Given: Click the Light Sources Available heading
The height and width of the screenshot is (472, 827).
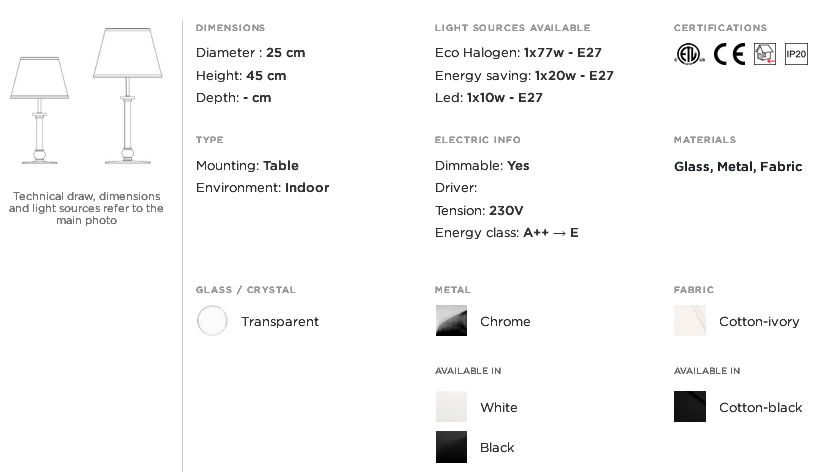Looking at the screenshot, I should [x=513, y=27].
